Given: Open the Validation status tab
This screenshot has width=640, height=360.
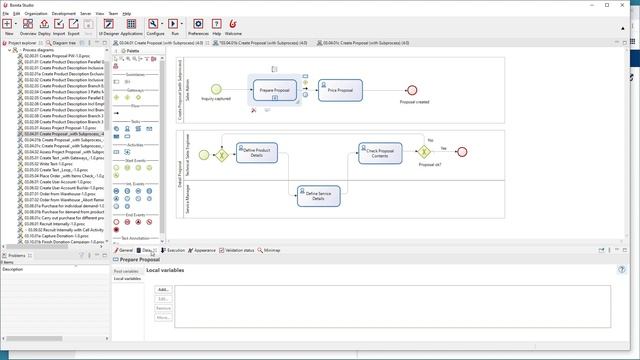Looking at the screenshot, I should pos(237,250).
